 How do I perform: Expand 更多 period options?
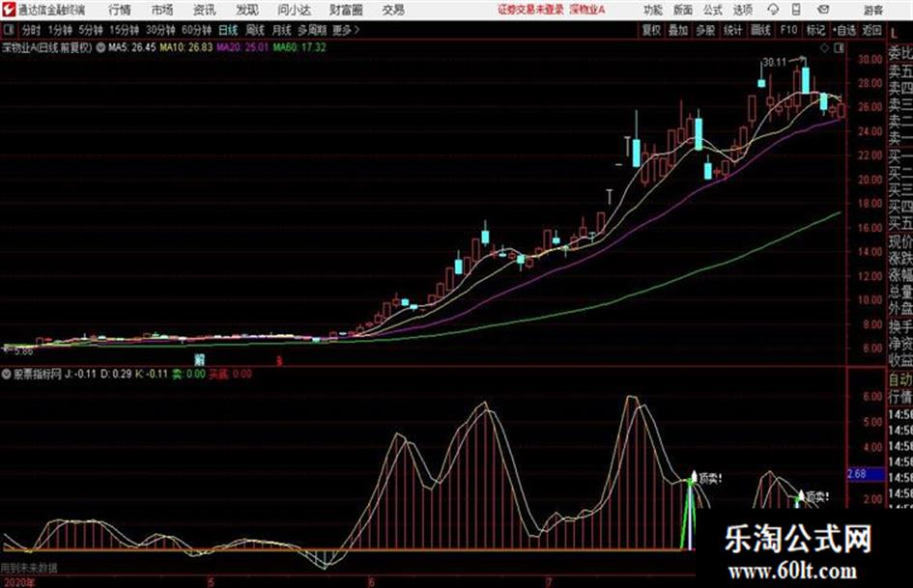pyautogui.click(x=346, y=30)
